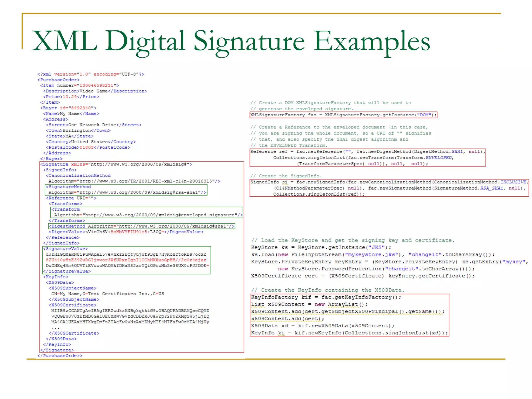Viewport: 532px width, 399px height.
Task: Click the opening <PurchaseOrder> tag
Action: [x=58, y=80]
